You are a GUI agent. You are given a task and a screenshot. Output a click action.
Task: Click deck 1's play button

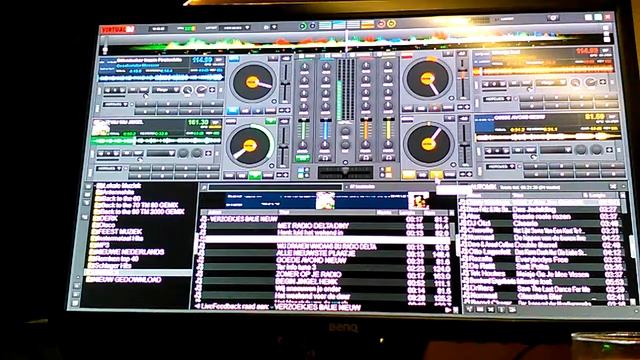(x=258, y=110)
